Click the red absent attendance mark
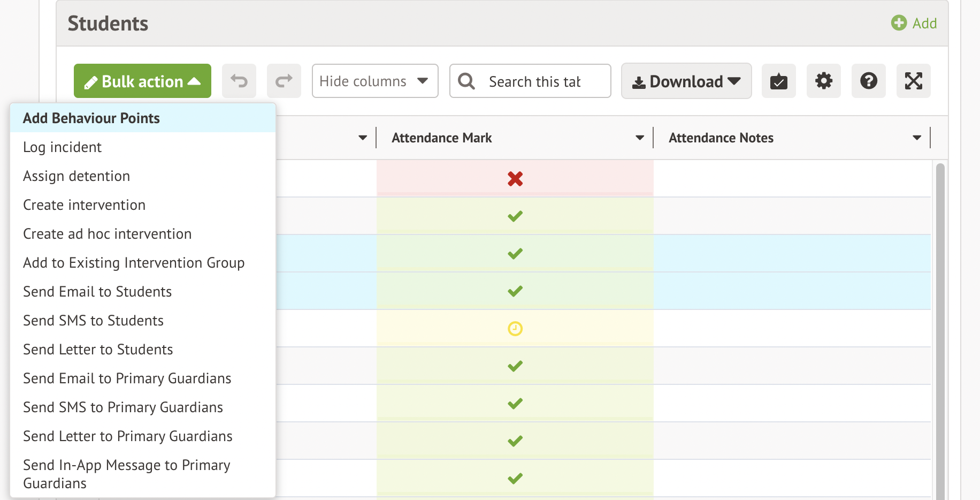 pyautogui.click(x=515, y=179)
